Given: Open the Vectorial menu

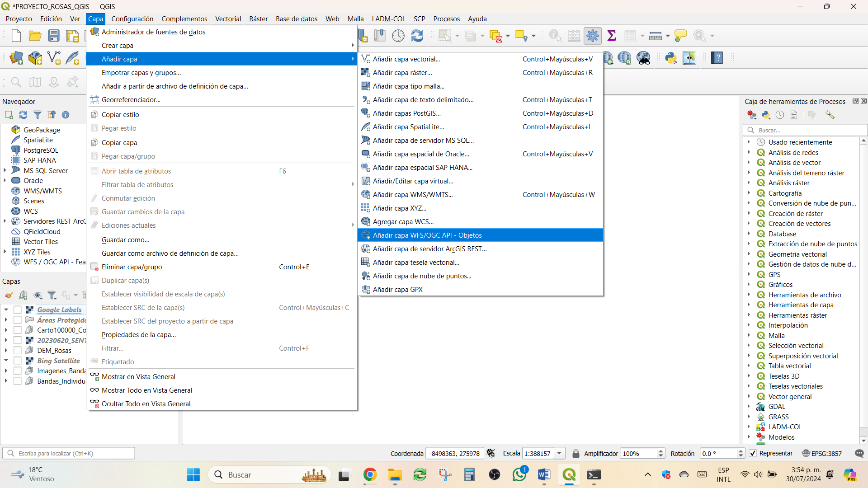Looking at the screenshot, I should (x=228, y=19).
